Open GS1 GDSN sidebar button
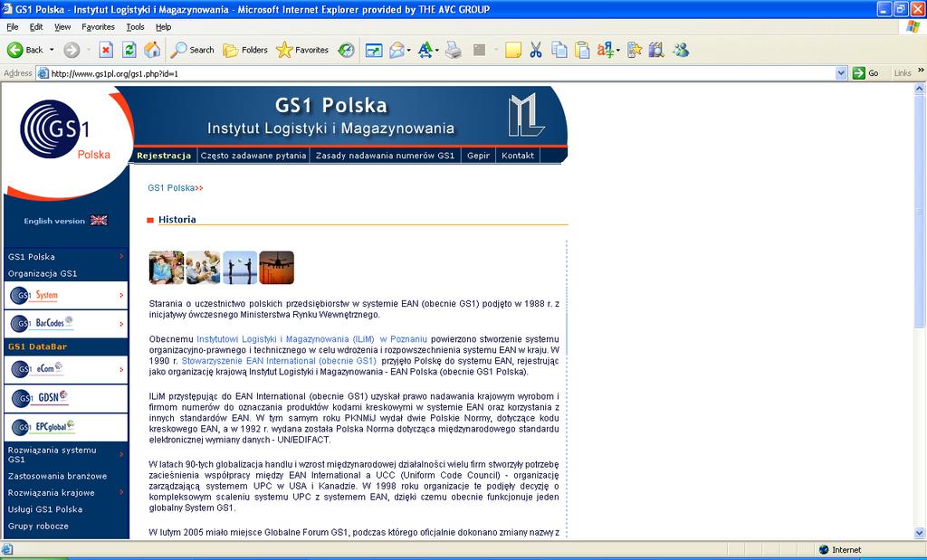This screenshot has width=927, height=560. click(x=65, y=398)
